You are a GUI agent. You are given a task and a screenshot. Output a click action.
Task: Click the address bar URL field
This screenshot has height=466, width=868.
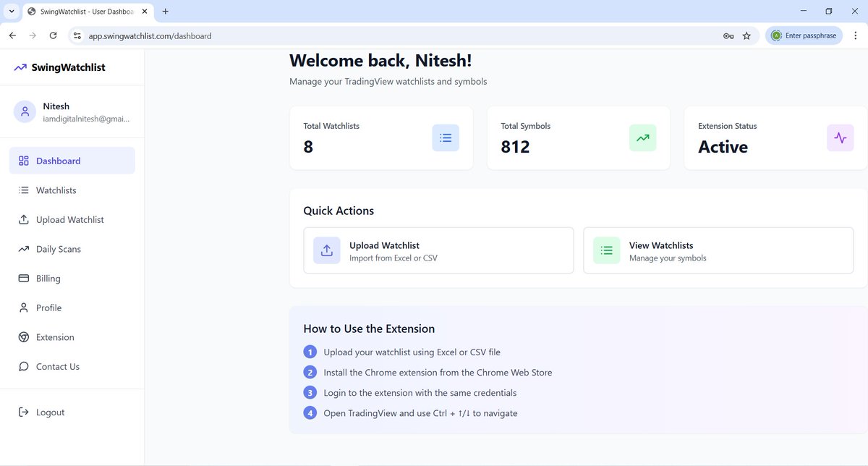pos(412,35)
